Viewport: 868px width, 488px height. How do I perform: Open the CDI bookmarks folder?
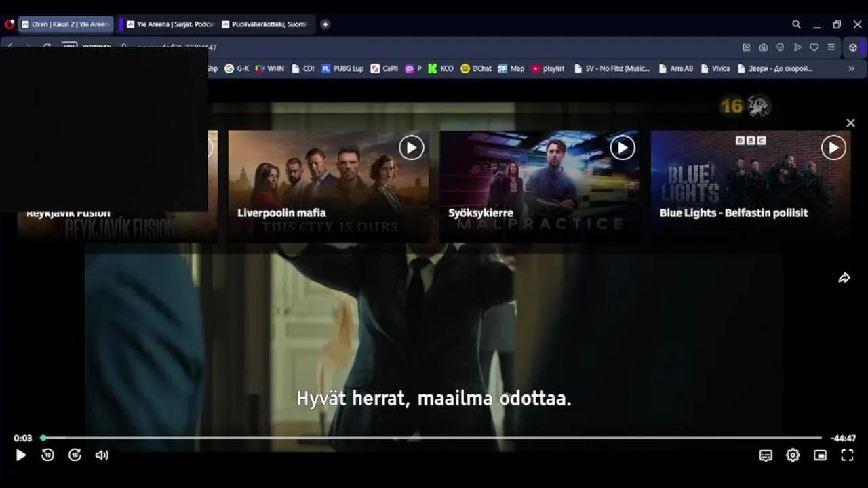pyautogui.click(x=303, y=68)
